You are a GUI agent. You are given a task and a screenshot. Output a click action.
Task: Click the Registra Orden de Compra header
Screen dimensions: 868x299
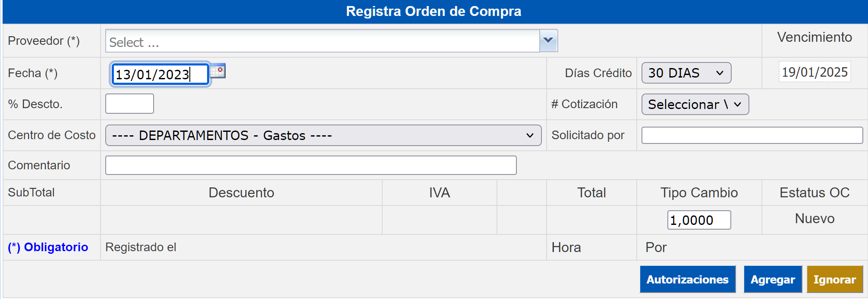click(434, 11)
